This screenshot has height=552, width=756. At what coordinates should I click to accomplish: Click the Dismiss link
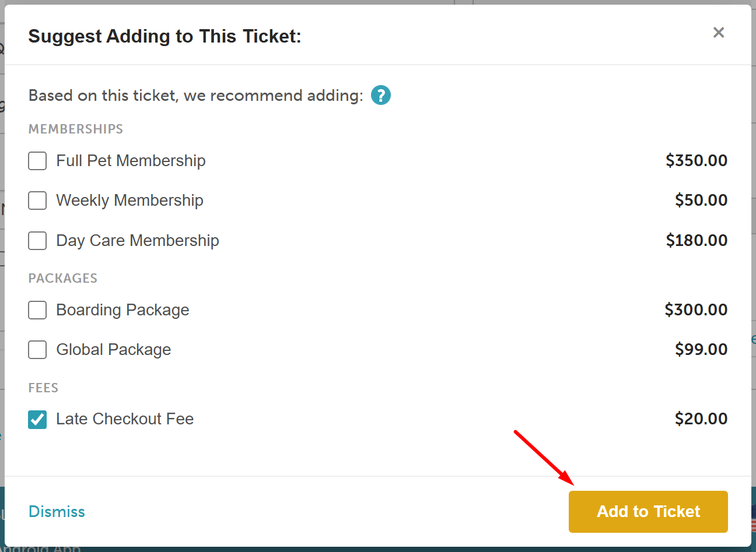[x=57, y=512]
